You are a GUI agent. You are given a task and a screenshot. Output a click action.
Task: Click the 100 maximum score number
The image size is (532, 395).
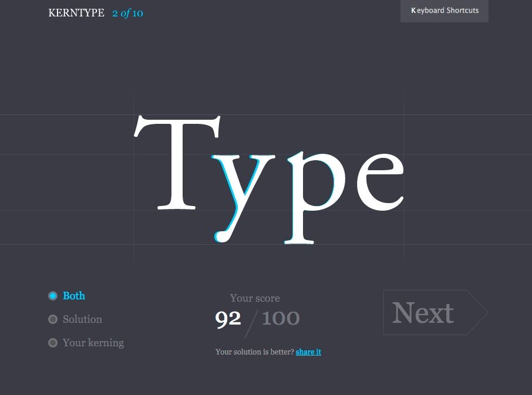click(281, 319)
